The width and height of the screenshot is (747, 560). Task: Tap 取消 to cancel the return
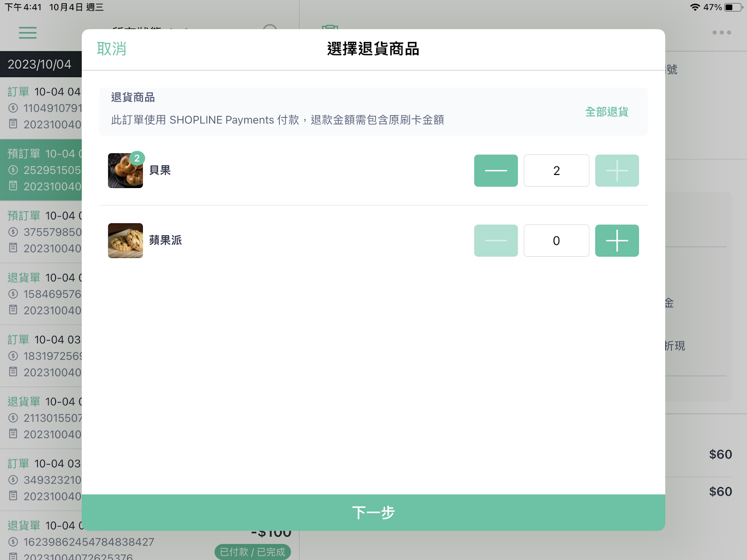[x=112, y=49]
